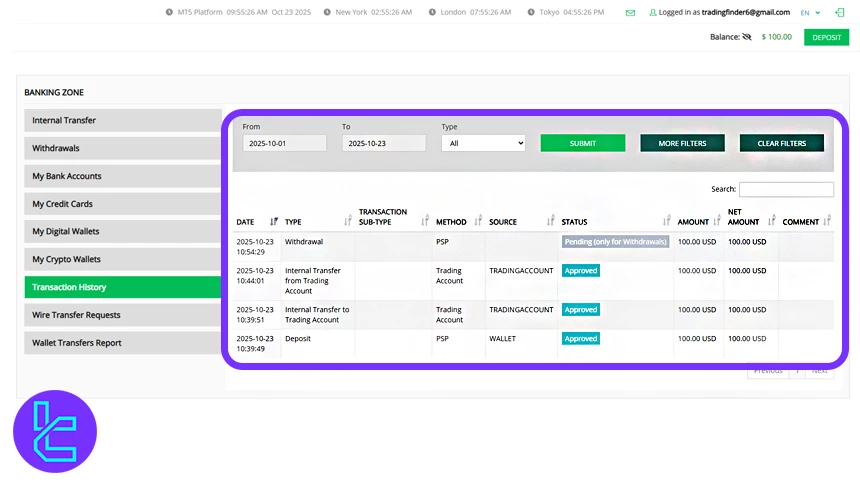860x484 pixels.
Task: Click the tradingfinder6@gmail.com account text
Action: click(746, 12)
